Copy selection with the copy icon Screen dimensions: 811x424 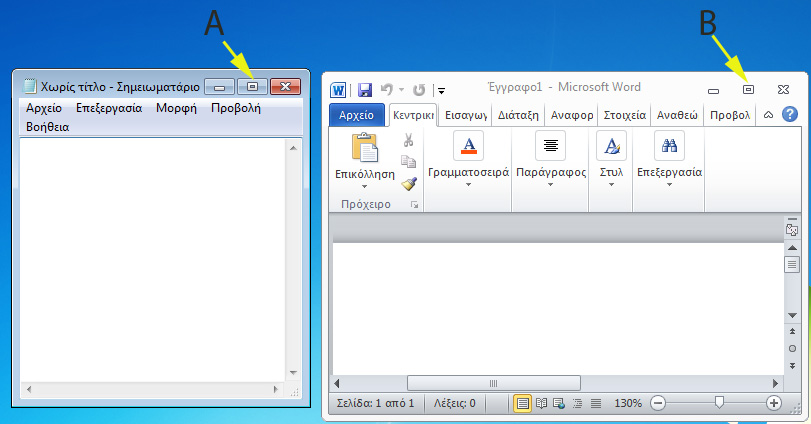409,162
